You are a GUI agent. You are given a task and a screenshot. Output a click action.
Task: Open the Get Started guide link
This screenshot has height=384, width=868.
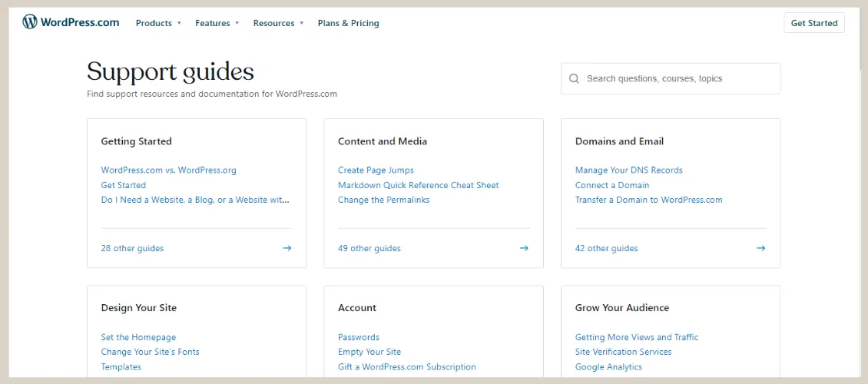coord(124,185)
